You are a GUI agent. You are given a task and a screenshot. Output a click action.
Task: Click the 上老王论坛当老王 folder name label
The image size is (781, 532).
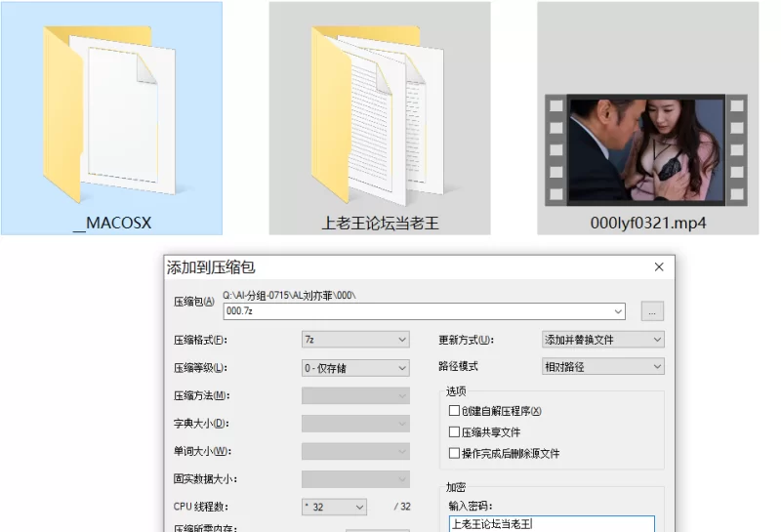coord(380,223)
